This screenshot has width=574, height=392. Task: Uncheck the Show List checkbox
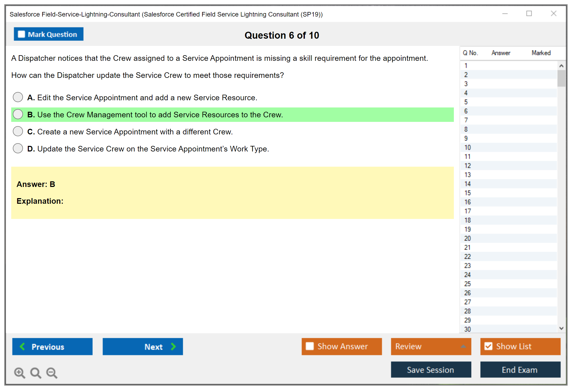[488, 346]
